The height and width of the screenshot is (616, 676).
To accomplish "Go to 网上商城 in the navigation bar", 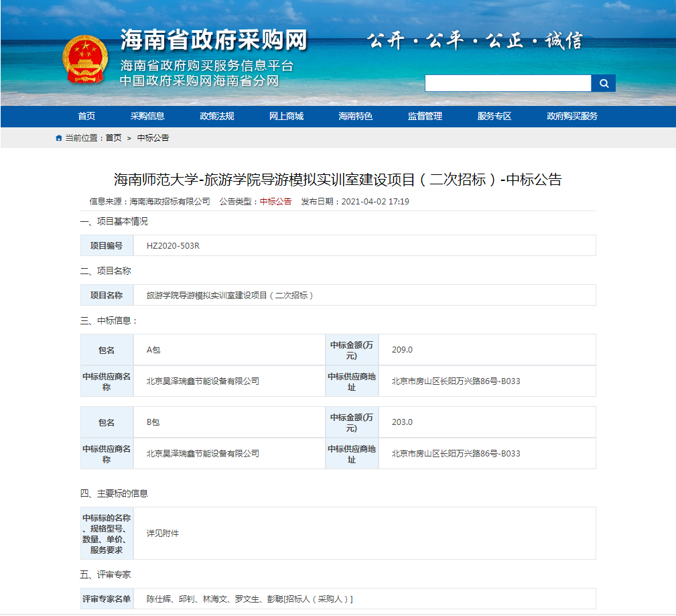I will click(286, 116).
